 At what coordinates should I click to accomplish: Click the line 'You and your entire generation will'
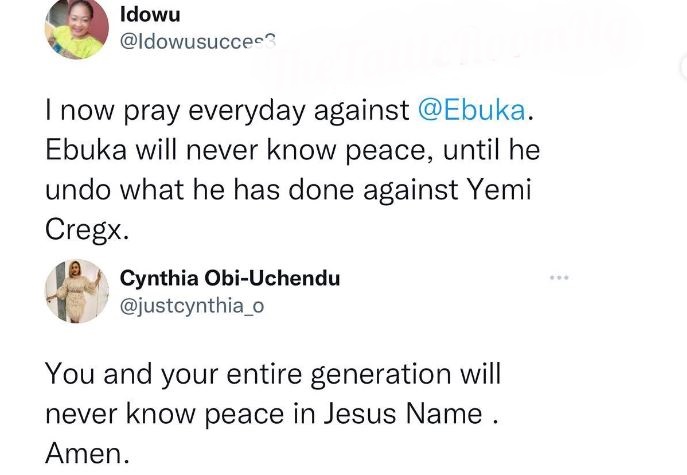[x=272, y=375]
